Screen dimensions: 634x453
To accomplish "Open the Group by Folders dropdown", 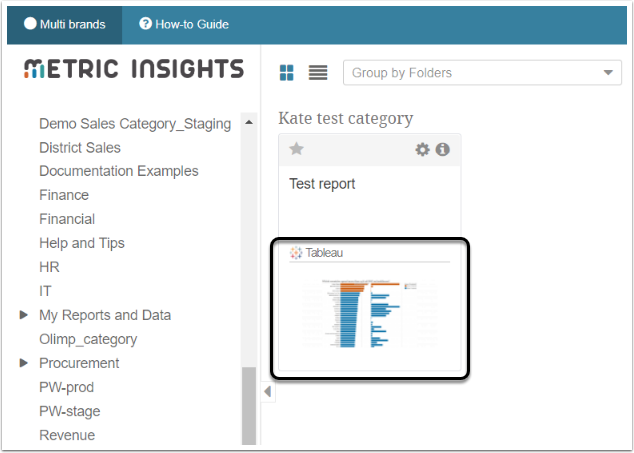I will (x=482, y=73).
